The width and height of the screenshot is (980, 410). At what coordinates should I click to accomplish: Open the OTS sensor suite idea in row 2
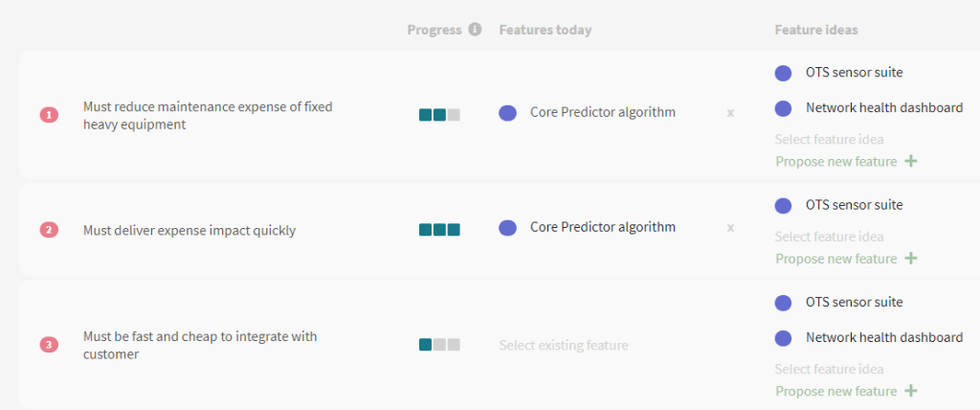pyautogui.click(x=854, y=205)
